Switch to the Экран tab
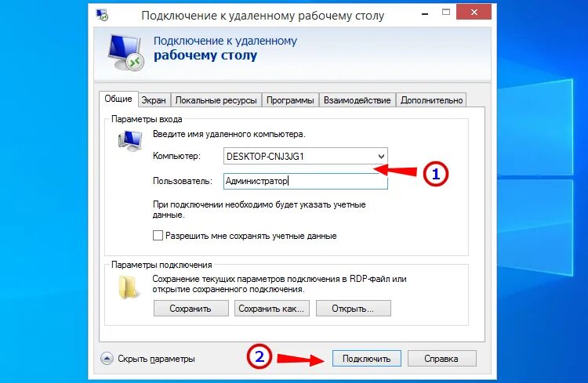 click(x=154, y=100)
